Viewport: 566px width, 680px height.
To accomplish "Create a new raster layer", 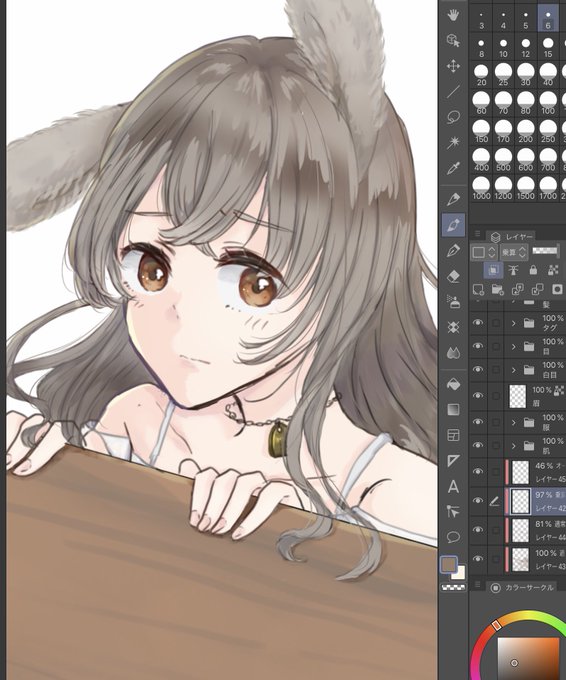I will click(x=478, y=289).
